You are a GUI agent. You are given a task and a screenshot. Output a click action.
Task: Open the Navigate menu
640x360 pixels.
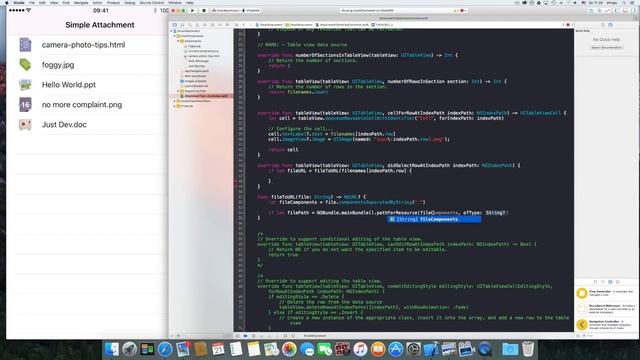81,2
